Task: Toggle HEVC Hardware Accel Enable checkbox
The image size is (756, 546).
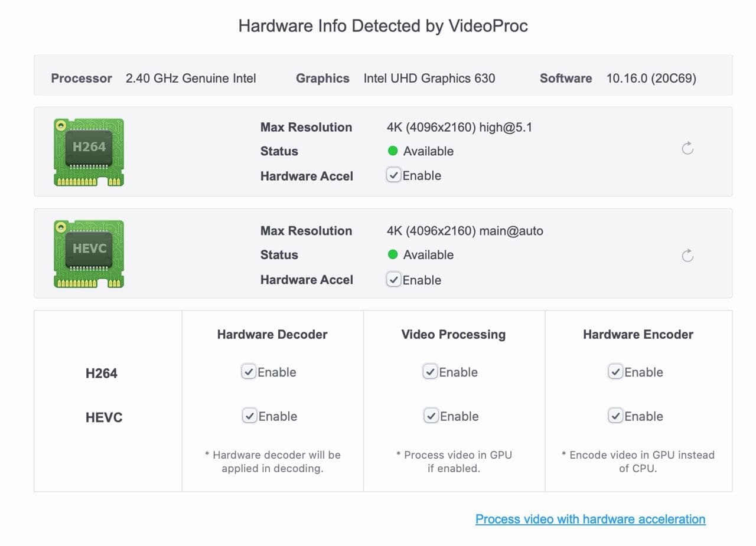Action: click(393, 280)
